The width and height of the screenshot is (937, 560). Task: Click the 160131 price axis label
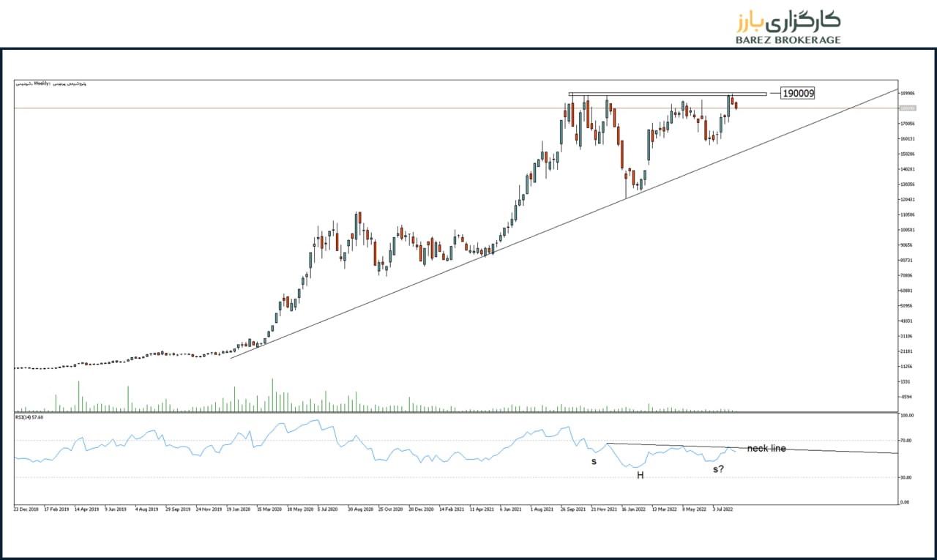[x=907, y=139]
